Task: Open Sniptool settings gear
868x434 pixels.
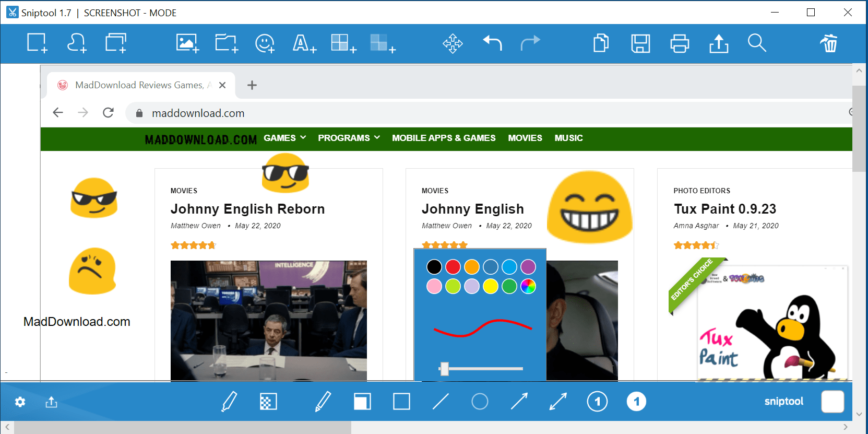Action: coord(20,402)
